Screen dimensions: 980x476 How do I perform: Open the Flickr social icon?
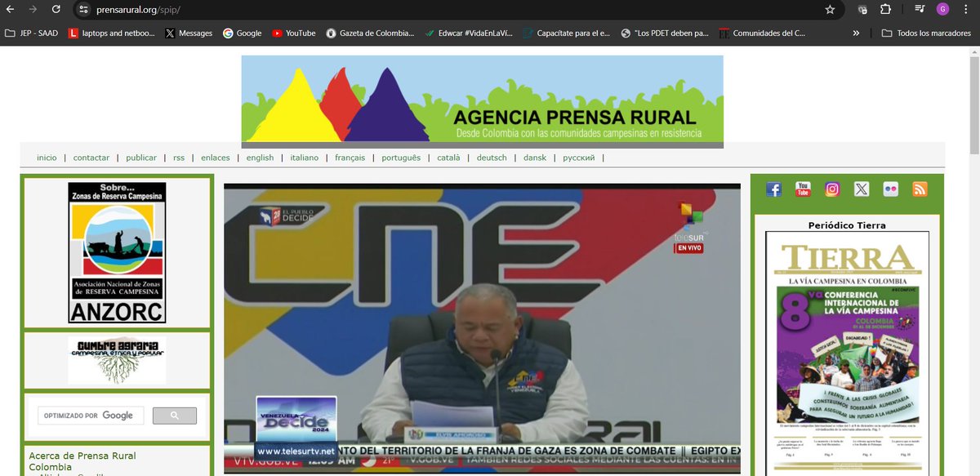coord(891,189)
